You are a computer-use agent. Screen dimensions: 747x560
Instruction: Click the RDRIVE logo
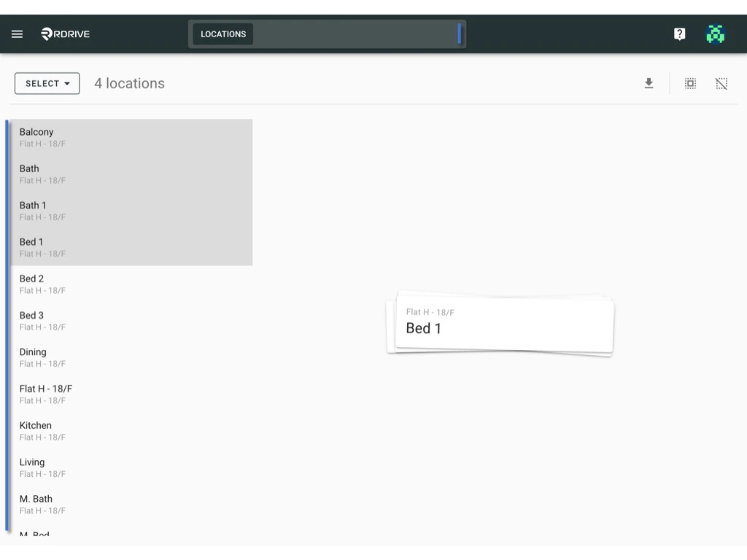click(x=66, y=34)
